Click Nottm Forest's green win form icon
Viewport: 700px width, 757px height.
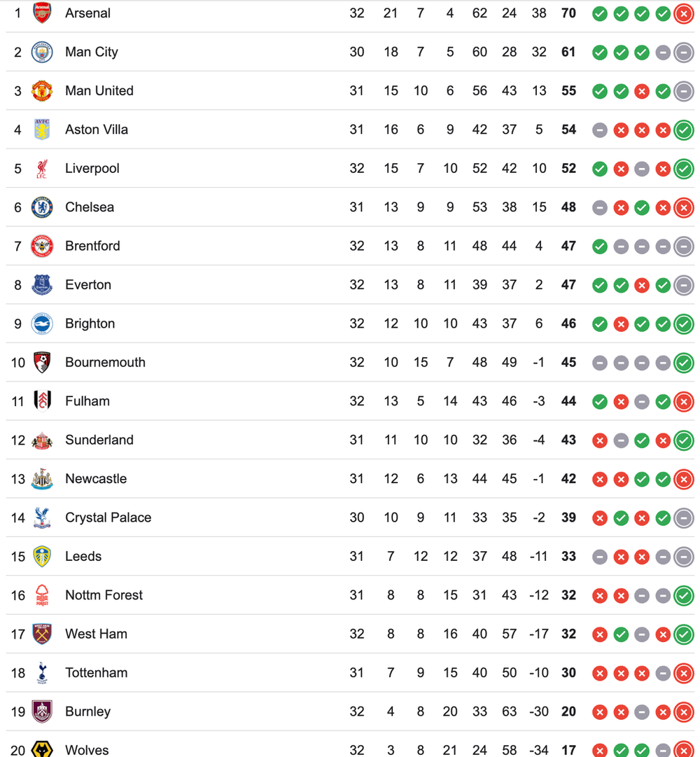pos(683,595)
